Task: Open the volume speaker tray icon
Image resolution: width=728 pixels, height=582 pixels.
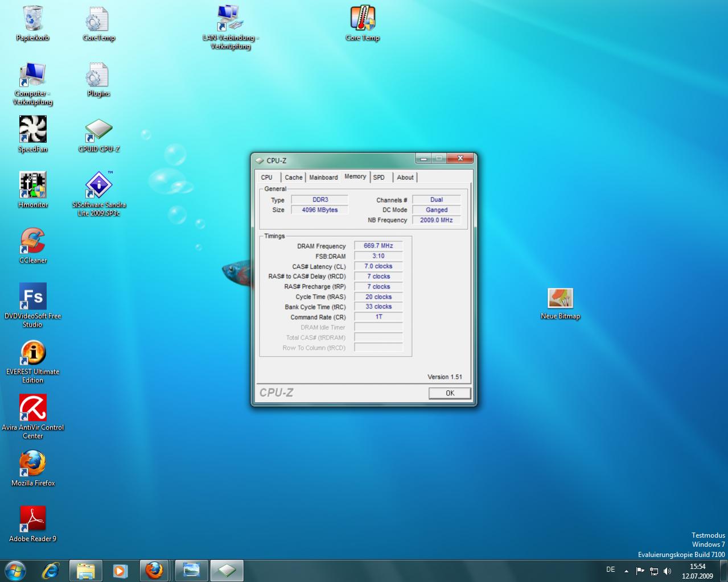Action: tap(667, 571)
